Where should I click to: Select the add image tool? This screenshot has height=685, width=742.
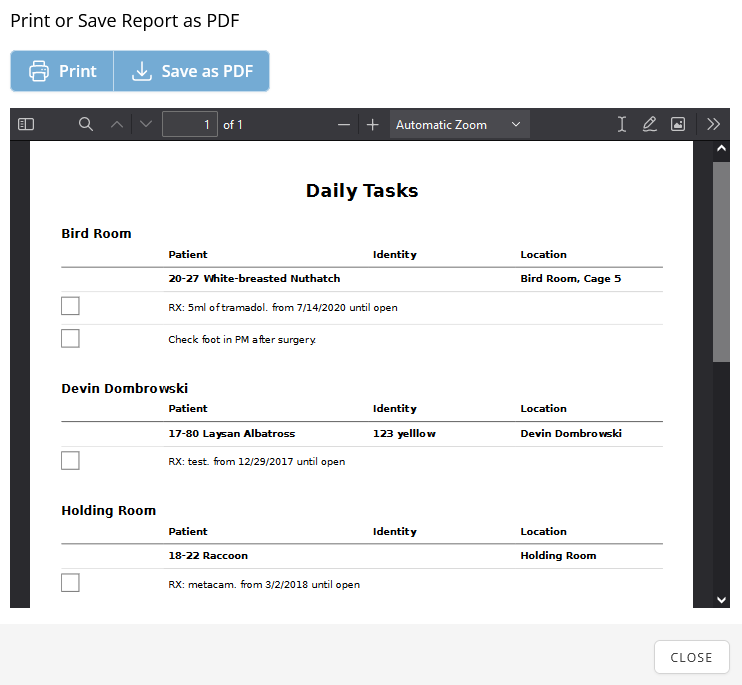(x=678, y=124)
